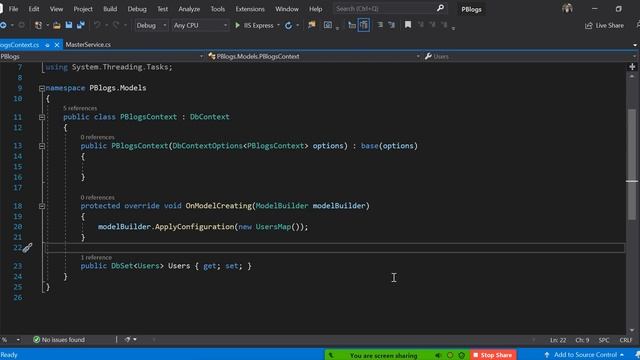Screen dimensions: 640x360
Task: Open the Debug menu
Action: [137, 9]
